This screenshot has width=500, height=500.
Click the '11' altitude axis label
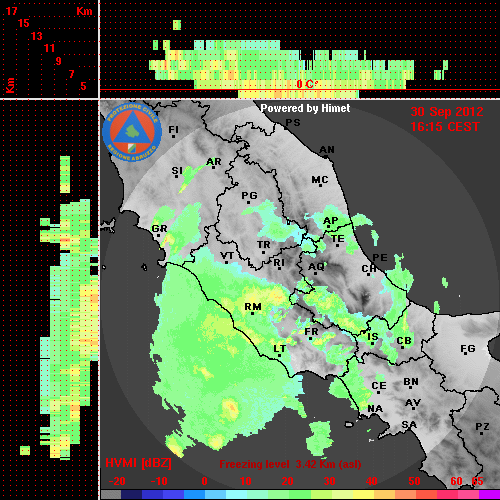coord(49,48)
